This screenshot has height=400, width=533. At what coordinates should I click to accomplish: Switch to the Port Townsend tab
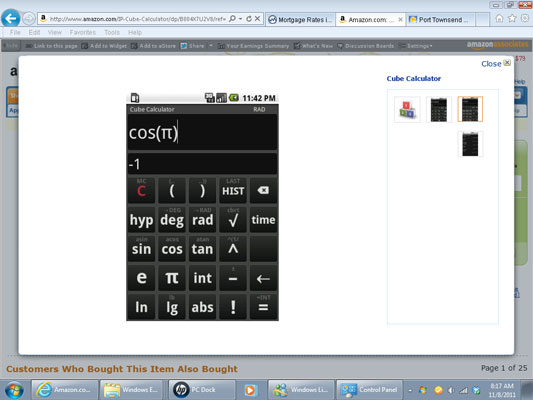[x=441, y=20]
